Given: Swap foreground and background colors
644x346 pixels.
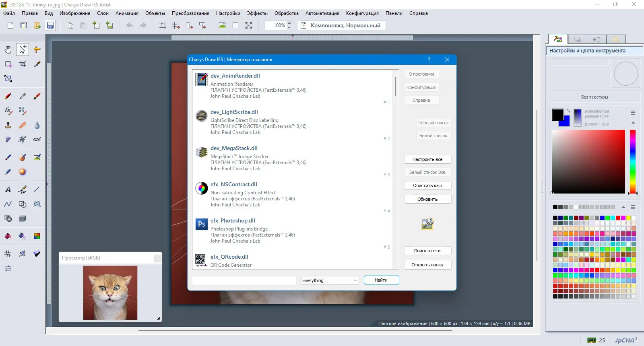Looking at the screenshot, I should (x=568, y=111).
